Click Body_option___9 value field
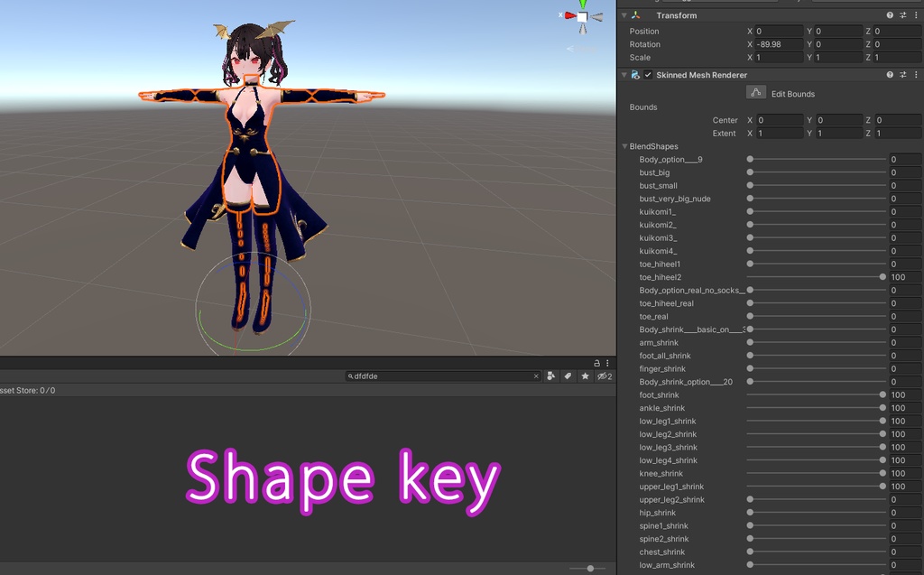Viewport: 924px width, 575px height. (906, 159)
